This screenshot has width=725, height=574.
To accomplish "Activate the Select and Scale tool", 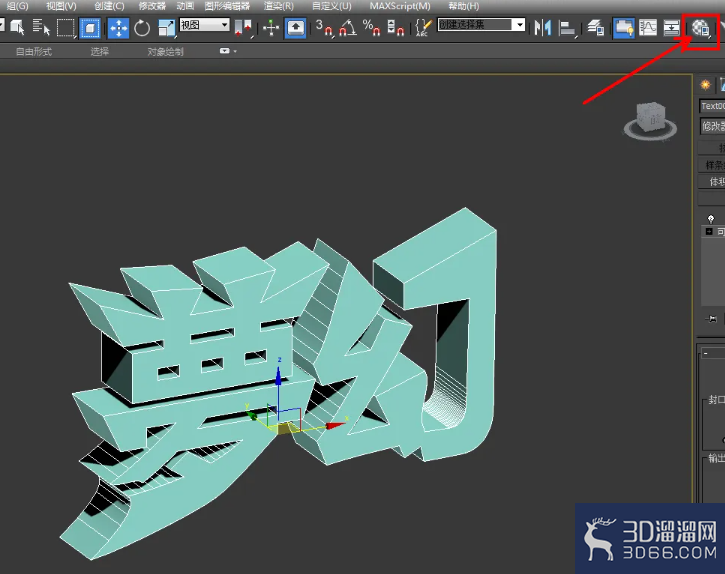I will (166, 28).
